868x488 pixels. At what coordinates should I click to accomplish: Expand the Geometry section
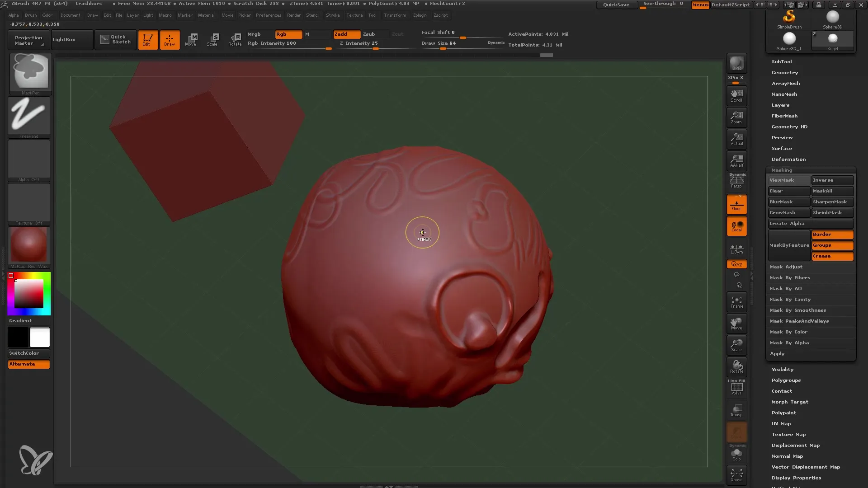[x=784, y=72]
